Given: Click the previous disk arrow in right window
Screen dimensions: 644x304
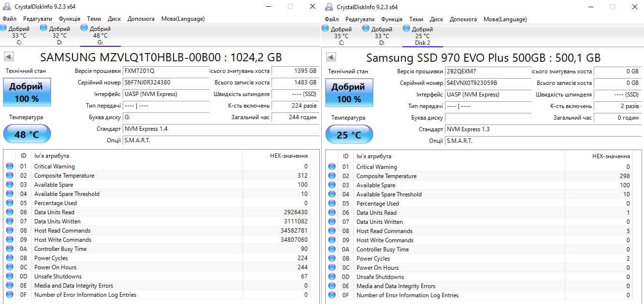Looking at the screenshot, I should [331, 57].
